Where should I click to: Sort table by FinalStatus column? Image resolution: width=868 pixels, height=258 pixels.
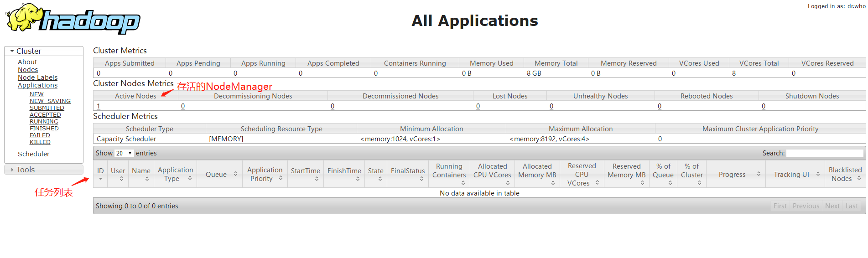(x=408, y=174)
